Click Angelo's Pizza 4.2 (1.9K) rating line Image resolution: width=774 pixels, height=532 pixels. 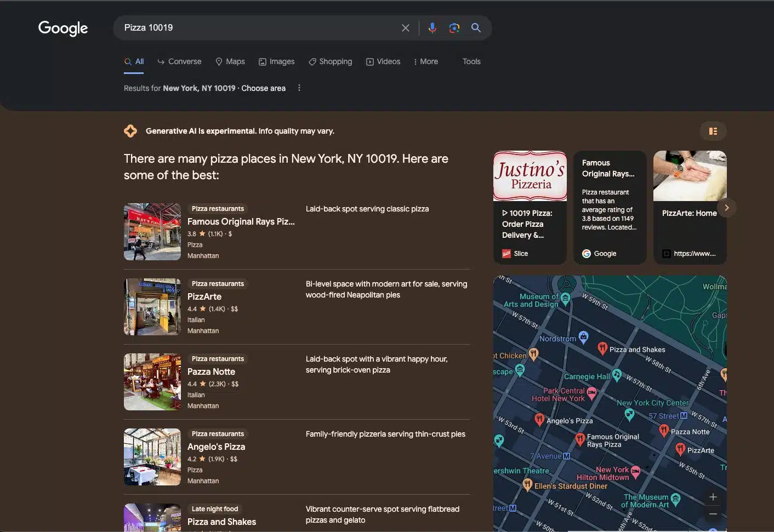(x=213, y=459)
